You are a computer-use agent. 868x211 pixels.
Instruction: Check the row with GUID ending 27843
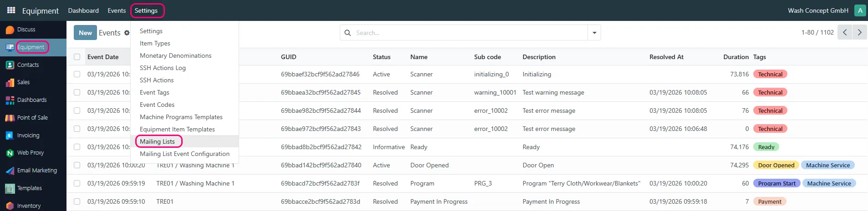tap(77, 129)
